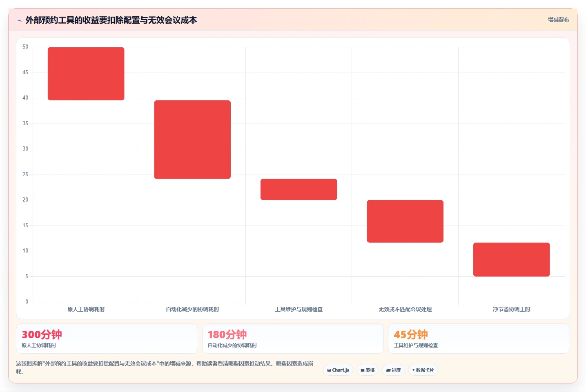
Task: Click the 工具维护与规则检查 waterfall bar
Action: [299, 189]
